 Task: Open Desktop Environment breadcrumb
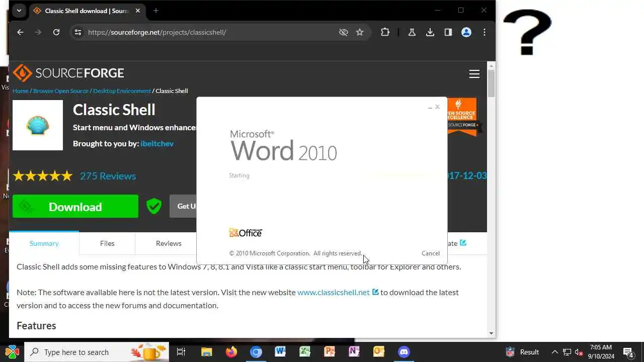pyautogui.click(x=122, y=91)
